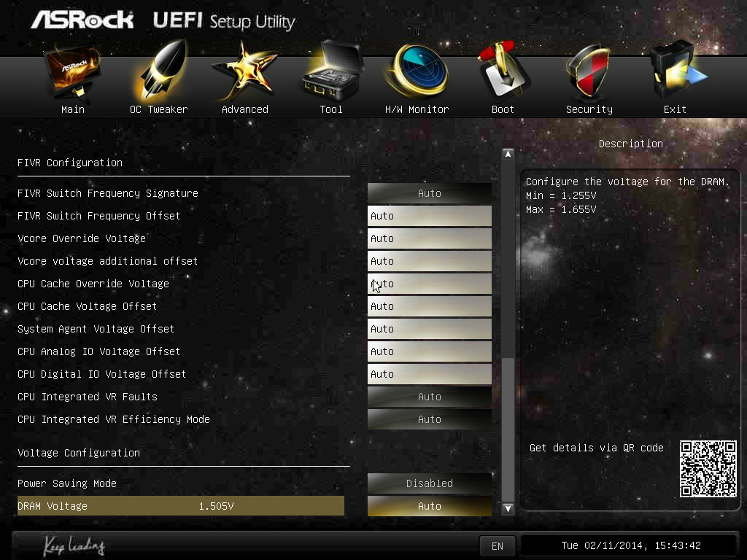
Task: Toggle the Power Saving Mode Disabled setting
Action: click(429, 483)
